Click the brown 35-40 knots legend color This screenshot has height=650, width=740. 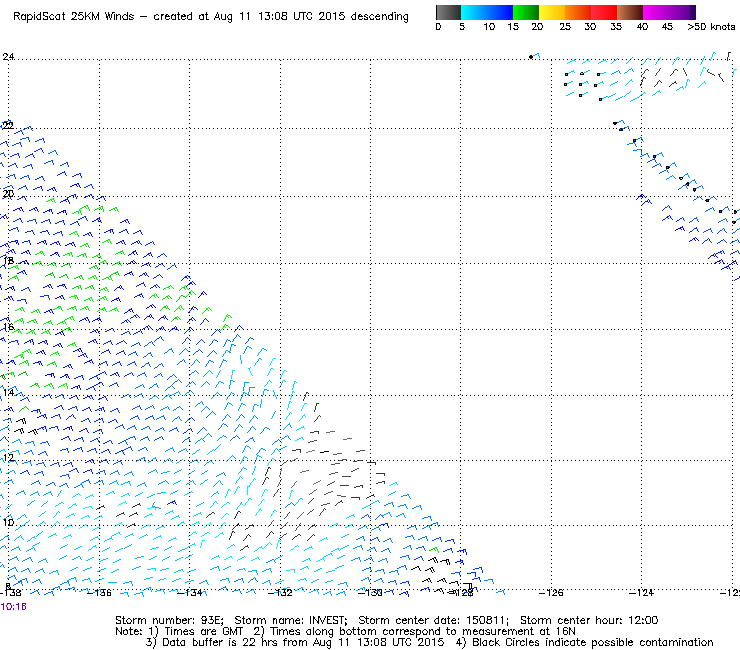click(630, 12)
